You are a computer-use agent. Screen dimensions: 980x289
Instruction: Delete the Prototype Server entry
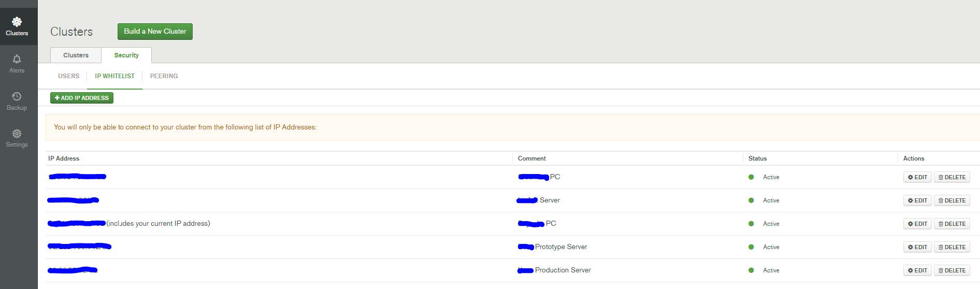pyautogui.click(x=952, y=247)
